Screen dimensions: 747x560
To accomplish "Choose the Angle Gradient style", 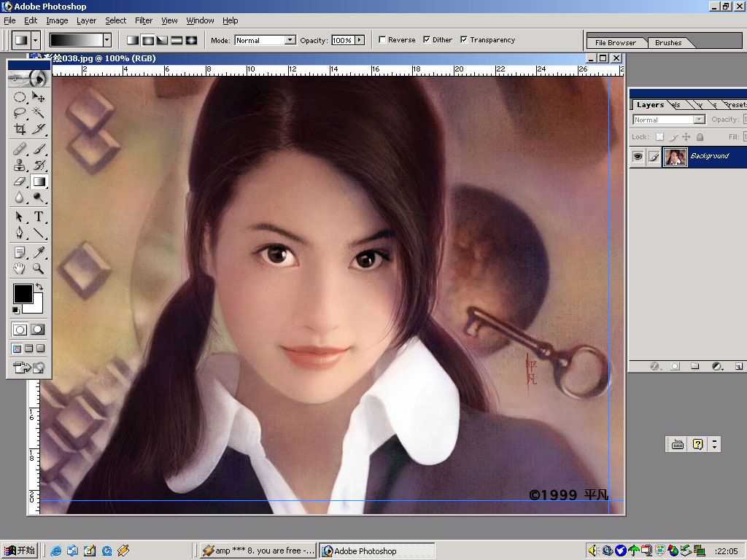I will (x=163, y=41).
